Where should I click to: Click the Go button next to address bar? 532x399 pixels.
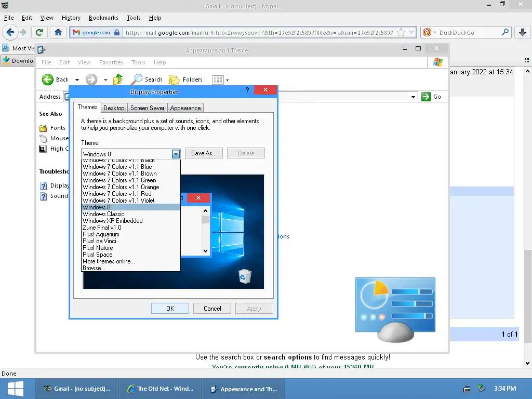[431, 97]
